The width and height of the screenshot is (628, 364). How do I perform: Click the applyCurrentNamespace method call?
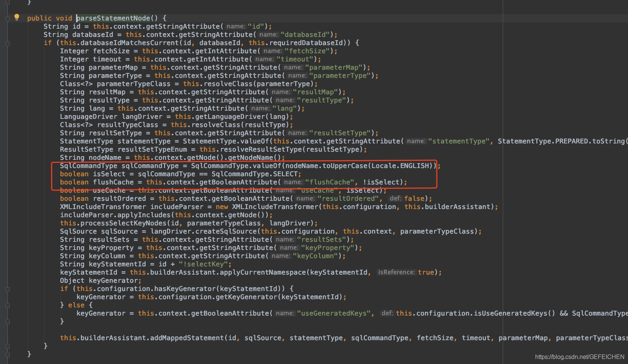click(x=263, y=272)
